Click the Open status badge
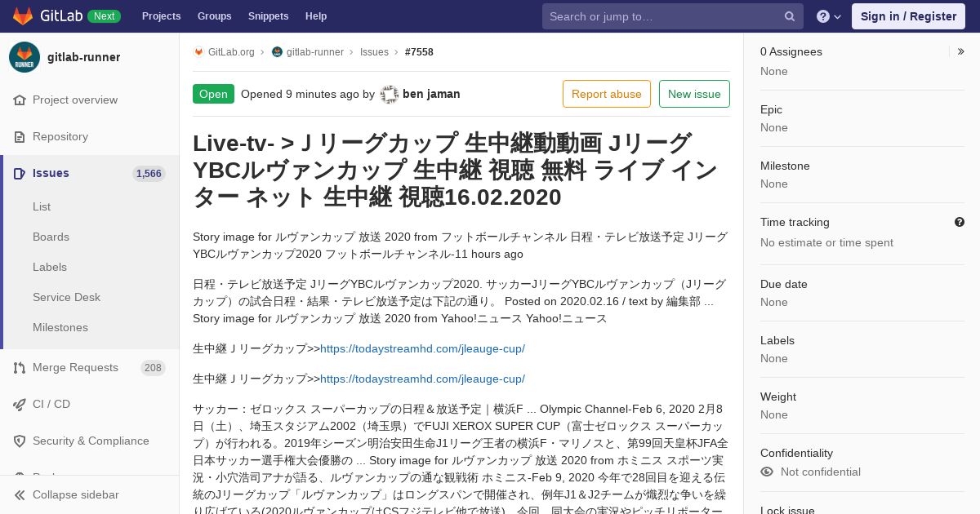Viewport: 980px width, 514px height. pos(213,94)
